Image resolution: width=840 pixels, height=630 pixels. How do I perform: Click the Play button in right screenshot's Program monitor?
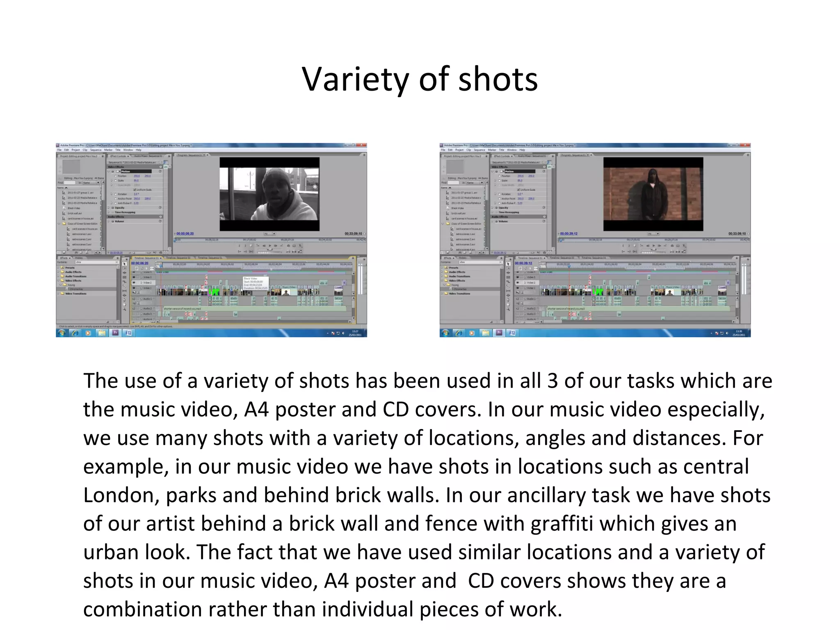click(654, 246)
